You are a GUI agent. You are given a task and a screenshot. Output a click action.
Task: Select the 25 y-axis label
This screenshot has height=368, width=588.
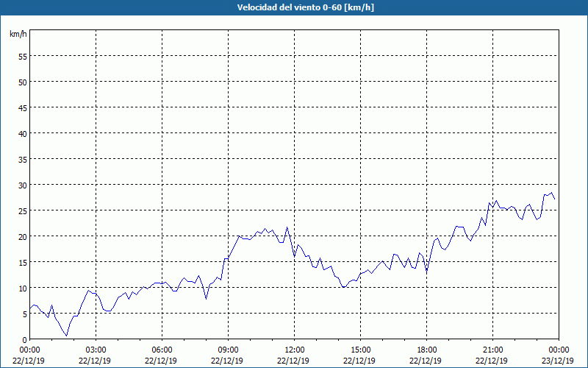(23, 210)
